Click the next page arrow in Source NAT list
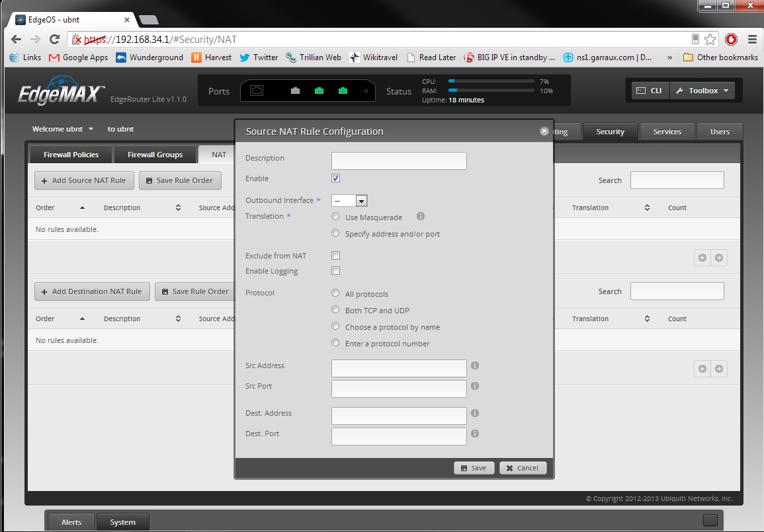This screenshot has width=764, height=532. coord(718,258)
